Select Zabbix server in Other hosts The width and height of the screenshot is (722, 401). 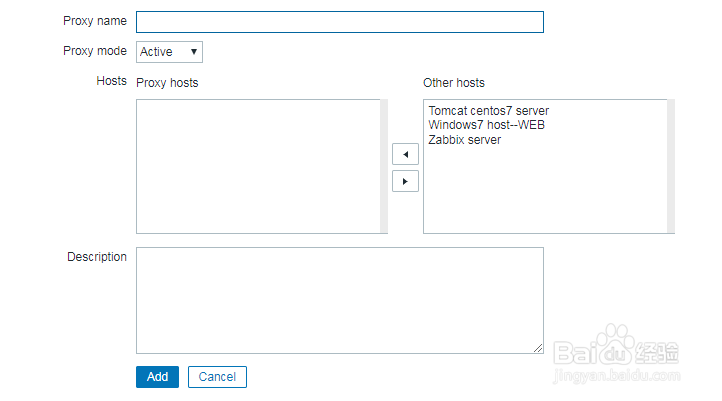(x=465, y=140)
